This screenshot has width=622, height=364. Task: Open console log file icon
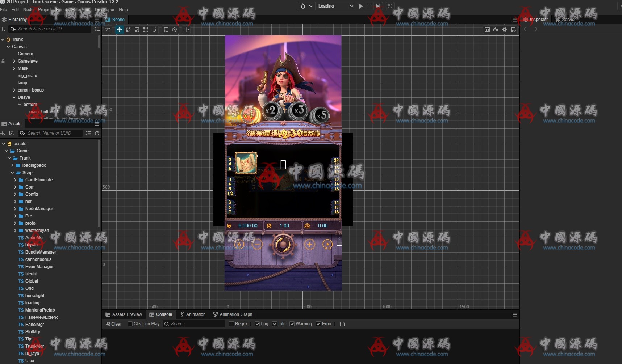tap(342, 324)
